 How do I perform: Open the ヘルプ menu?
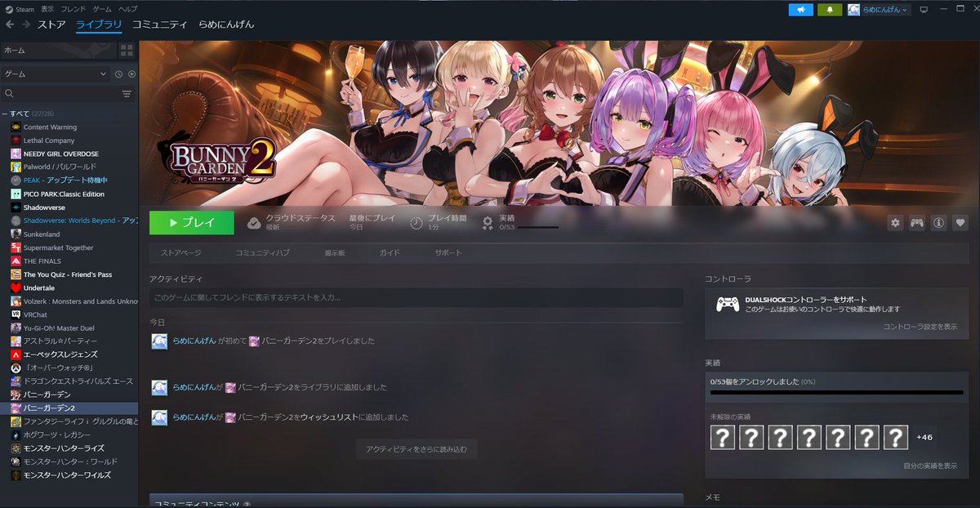127,8
